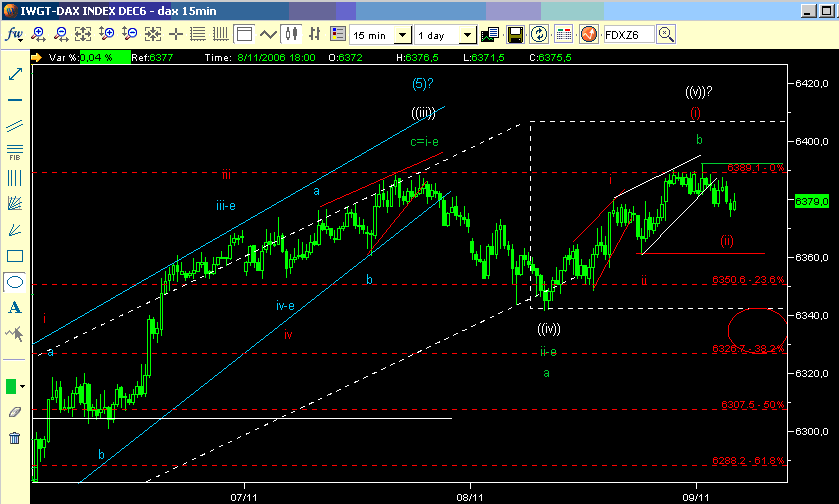Screen dimensions: 839x504
Task: Open the 1 day period dropdown
Action: coord(468,35)
